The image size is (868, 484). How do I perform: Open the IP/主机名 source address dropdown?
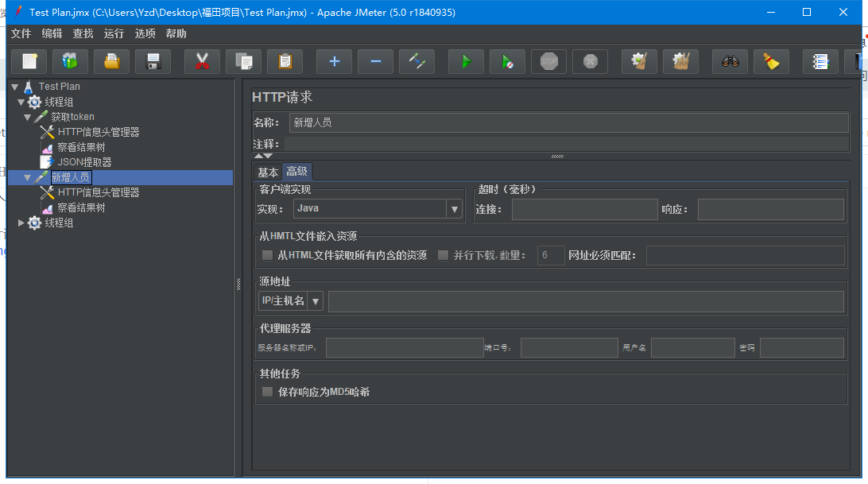point(315,301)
